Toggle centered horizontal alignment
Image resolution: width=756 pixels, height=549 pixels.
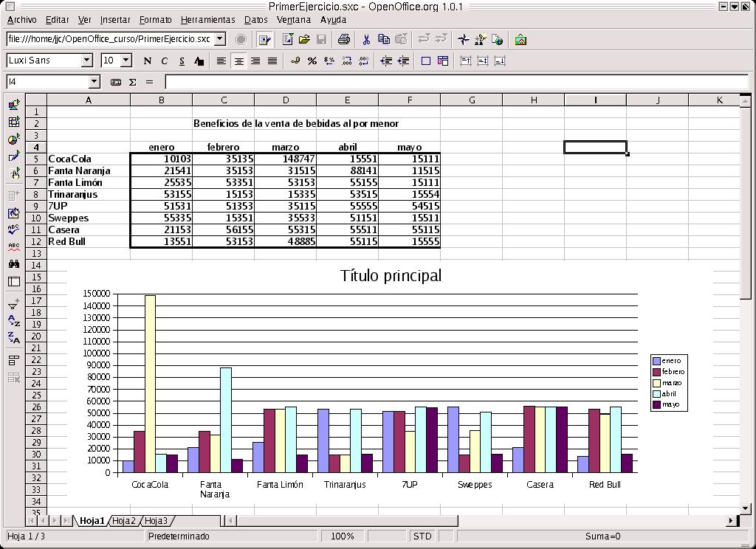(x=238, y=61)
